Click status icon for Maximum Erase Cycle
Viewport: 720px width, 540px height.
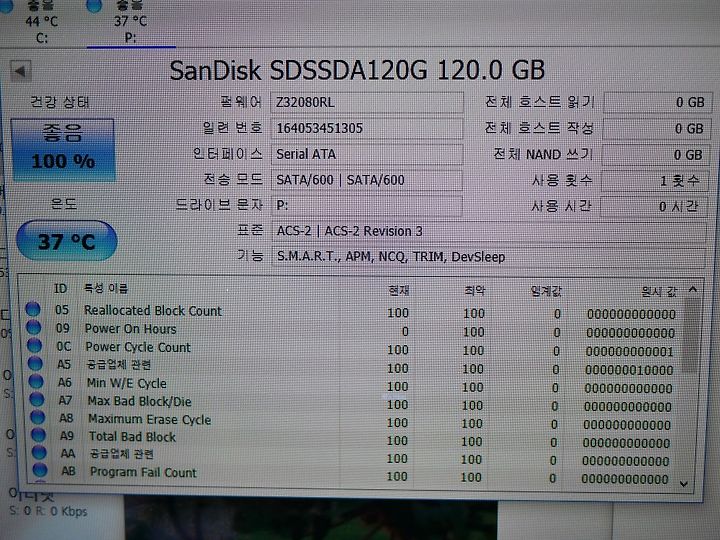point(38,417)
